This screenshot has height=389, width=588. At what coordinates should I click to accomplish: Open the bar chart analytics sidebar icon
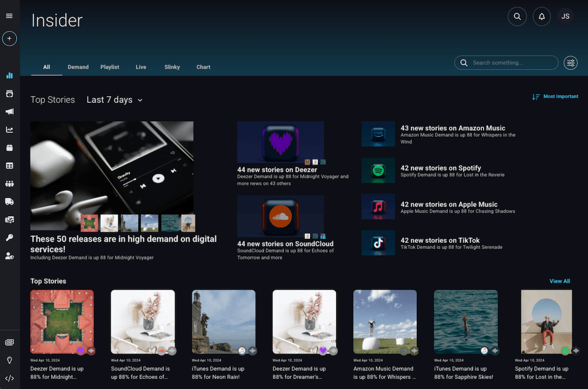(x=9, y=76)
